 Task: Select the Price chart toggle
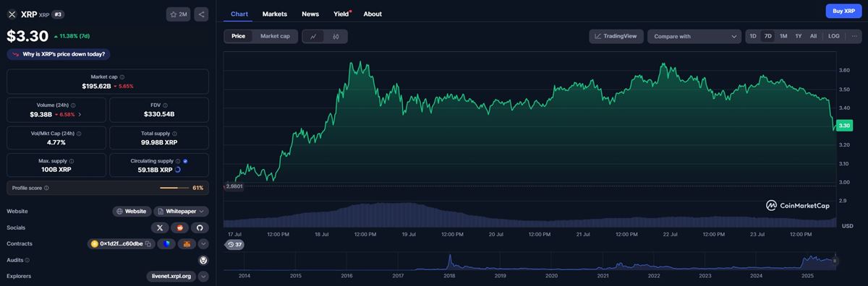(238, 36)
